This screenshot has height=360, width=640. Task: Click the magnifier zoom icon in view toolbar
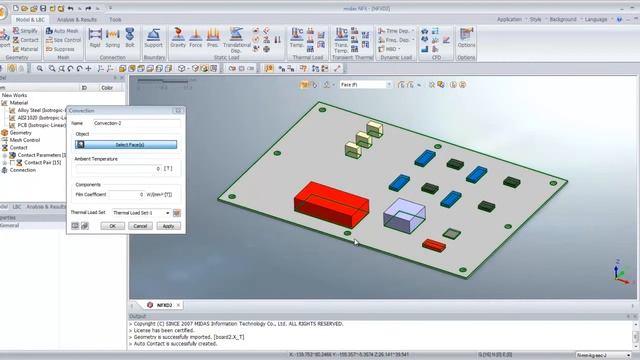point(40,69)
